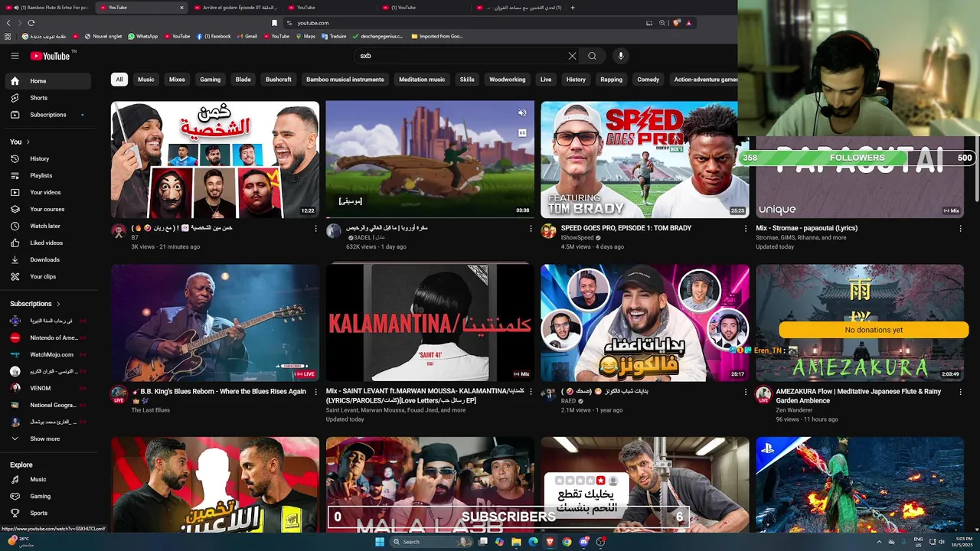This screenshot has height=551, width=980.
Task: Show hidden system tray icons
Action: 879,542
